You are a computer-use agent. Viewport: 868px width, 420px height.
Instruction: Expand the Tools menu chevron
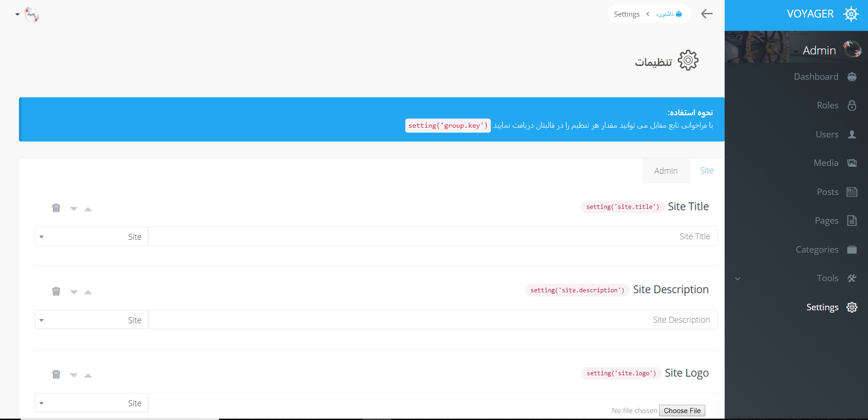click(738, 278)
